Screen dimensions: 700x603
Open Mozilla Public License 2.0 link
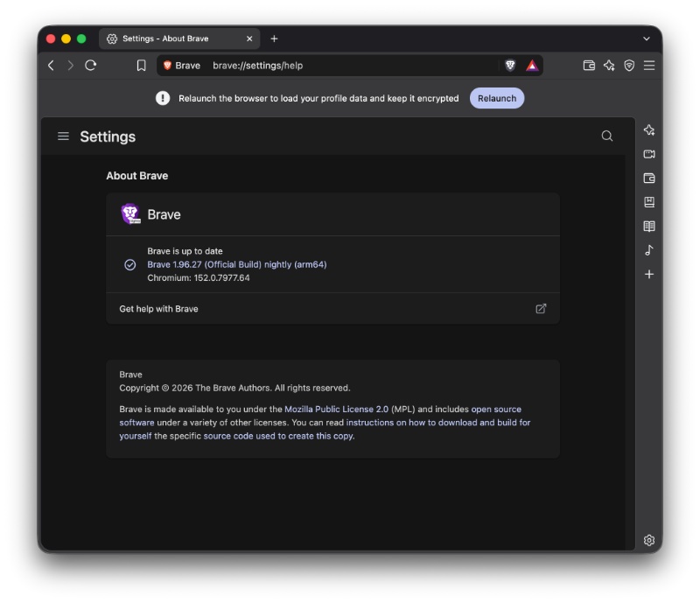(x=336, y=409)
